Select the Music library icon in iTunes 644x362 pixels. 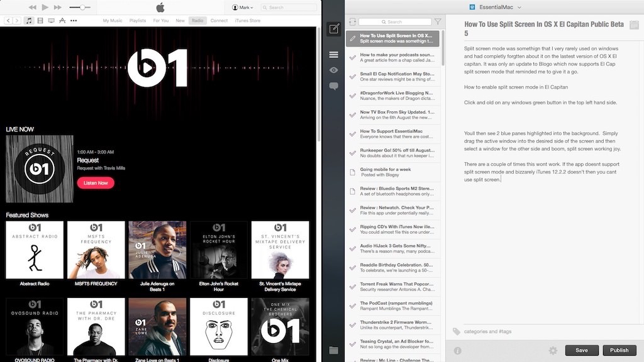pos(29,21)
